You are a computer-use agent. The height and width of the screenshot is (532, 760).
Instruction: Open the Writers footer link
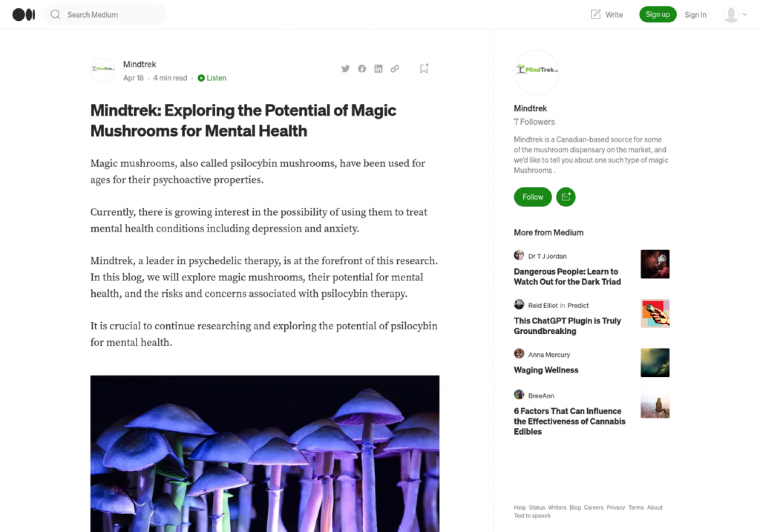coord(557,507)
